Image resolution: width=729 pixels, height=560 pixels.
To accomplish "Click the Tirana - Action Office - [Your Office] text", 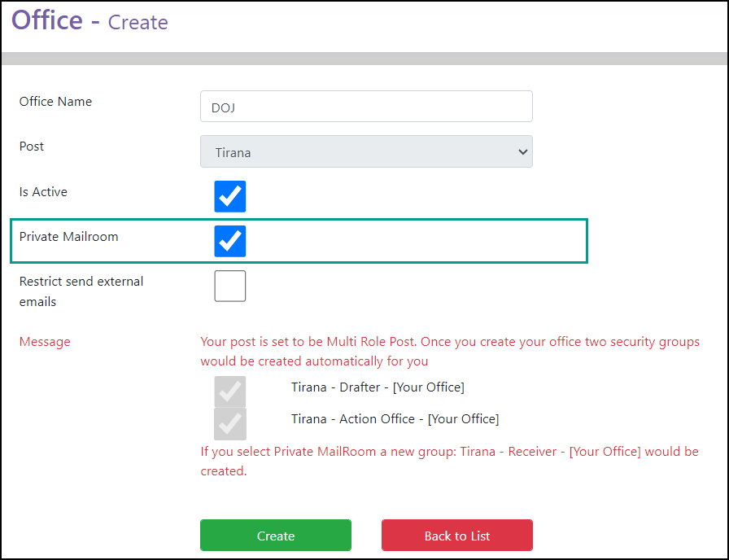I will coord(395,418).
